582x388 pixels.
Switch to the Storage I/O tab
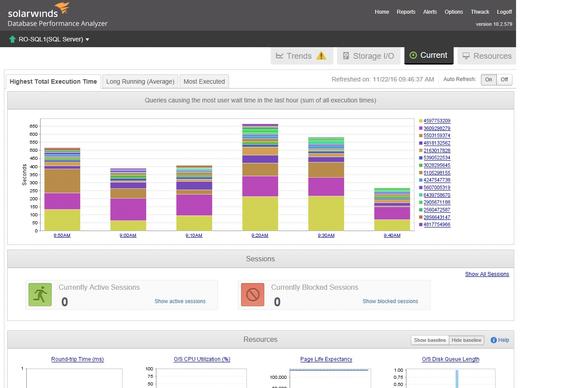369,56
